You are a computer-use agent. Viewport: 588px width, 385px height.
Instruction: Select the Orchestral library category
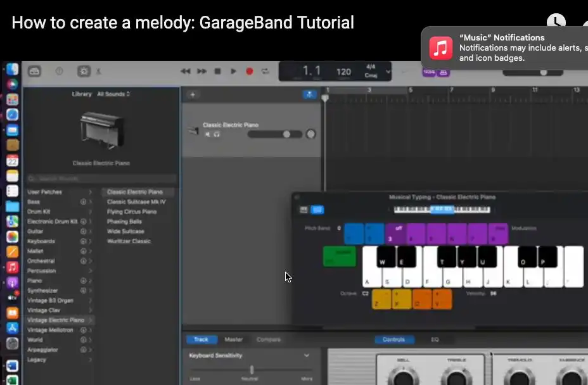coord(60,261)
